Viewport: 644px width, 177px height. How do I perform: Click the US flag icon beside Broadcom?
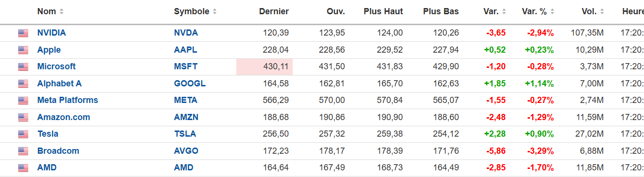23,151
